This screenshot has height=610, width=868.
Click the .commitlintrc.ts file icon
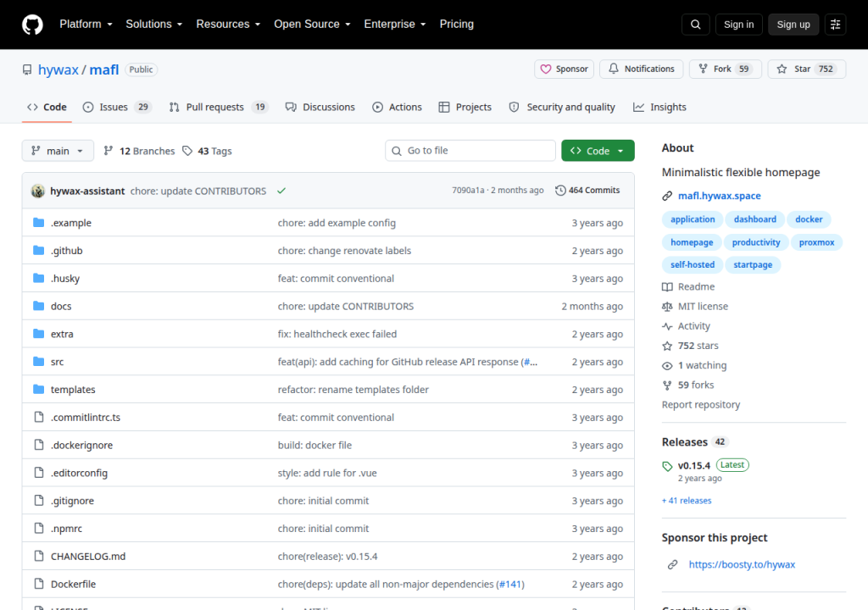click(38, 417)
